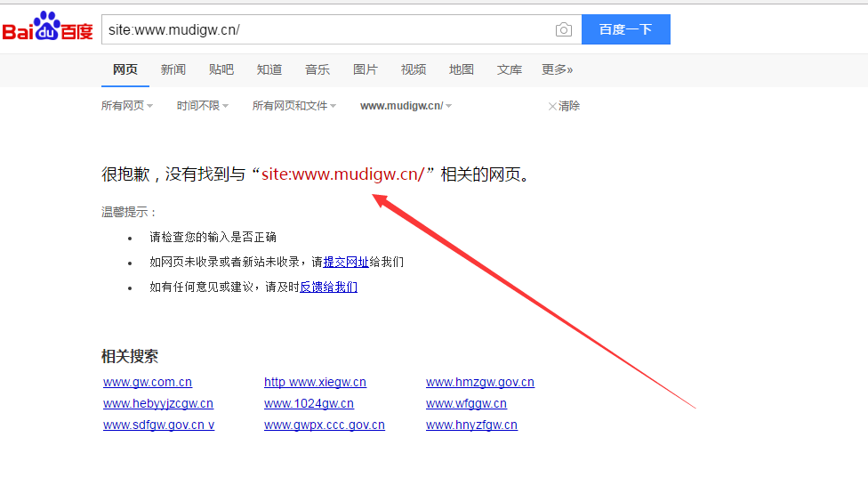The image size is (868, 494).
Task: Open the 视频 tab
Action: pos(414,69)
